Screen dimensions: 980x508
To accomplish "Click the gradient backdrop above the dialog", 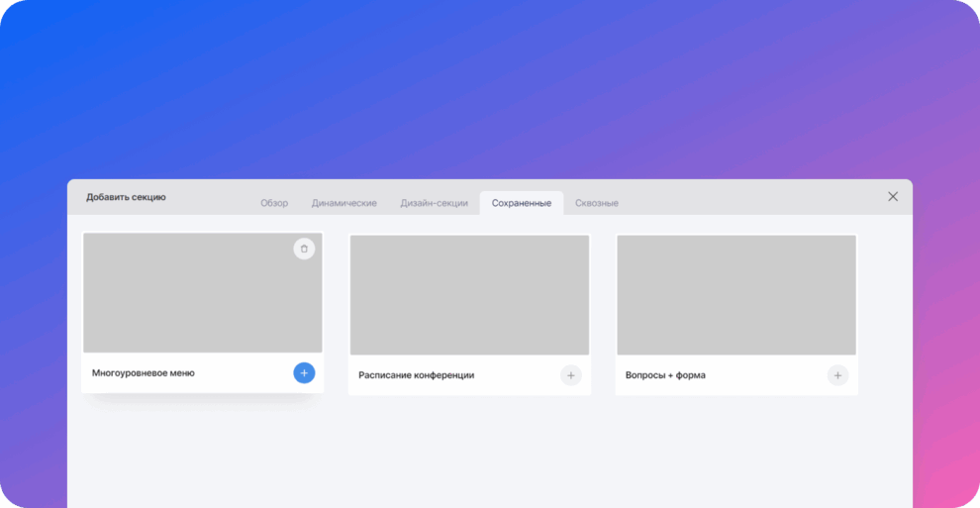I will [489, 89].
